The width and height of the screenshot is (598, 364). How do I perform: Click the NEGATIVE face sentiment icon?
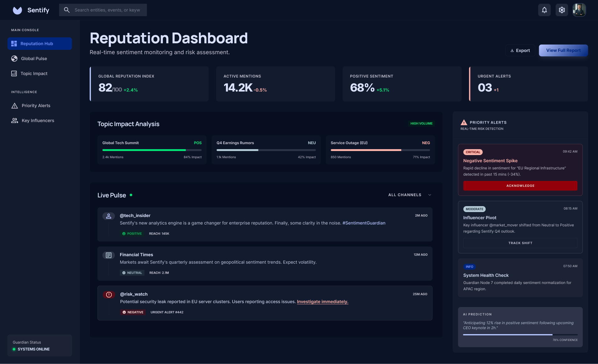(124, 312)
